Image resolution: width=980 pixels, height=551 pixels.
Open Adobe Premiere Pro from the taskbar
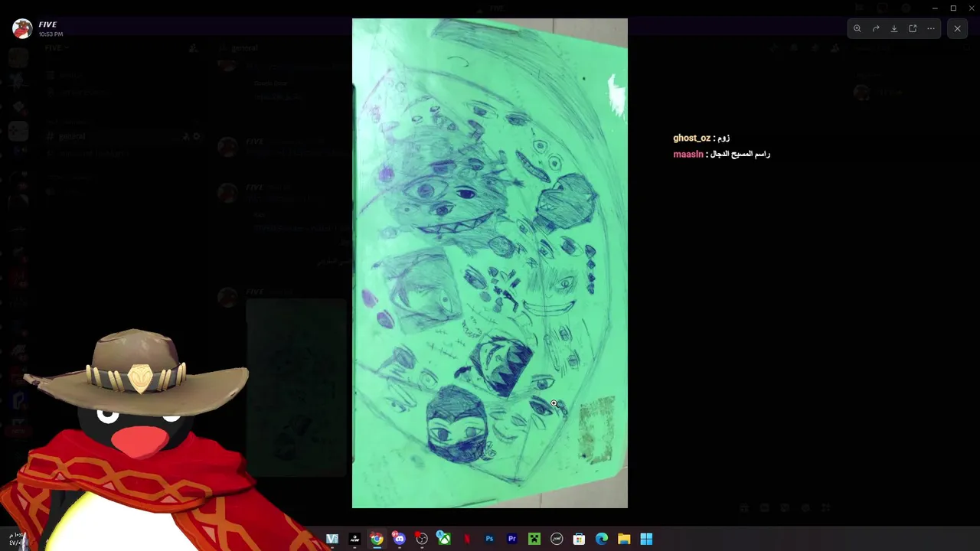[512, 539]
